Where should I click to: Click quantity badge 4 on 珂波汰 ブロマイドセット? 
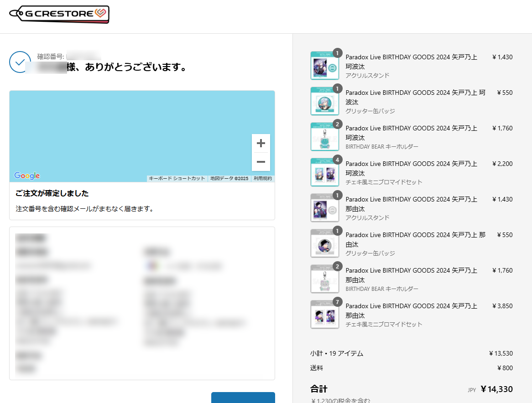click(337, 160)
